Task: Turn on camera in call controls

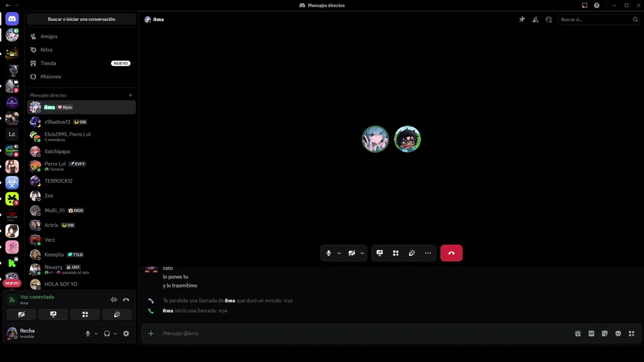Action: (x=352, y=253)
